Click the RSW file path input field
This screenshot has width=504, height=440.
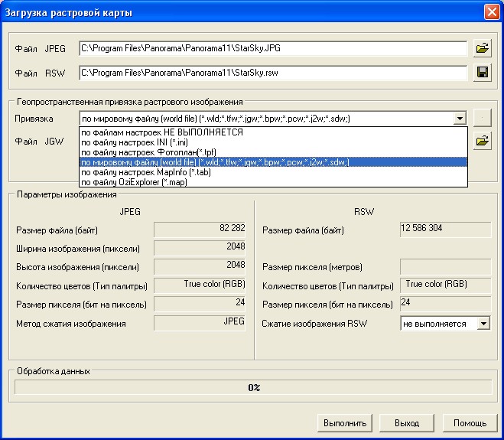272,73
